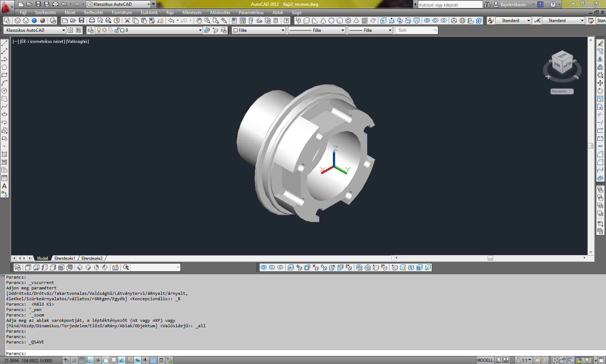Click the MODELL button in status bar
The height and width of the screenshot is (364, 606).
point(485,360)
